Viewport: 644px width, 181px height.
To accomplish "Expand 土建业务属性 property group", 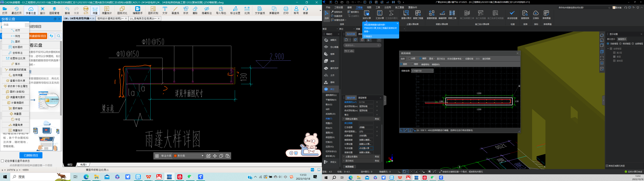I will click(344, 157).
